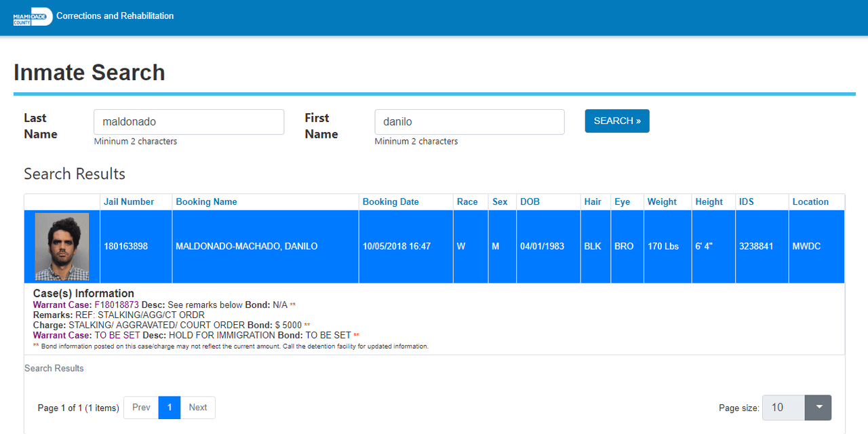Sort by Booking Date column header
The height and width of the screenshot is (434, 868).
(x=391, y=202)
